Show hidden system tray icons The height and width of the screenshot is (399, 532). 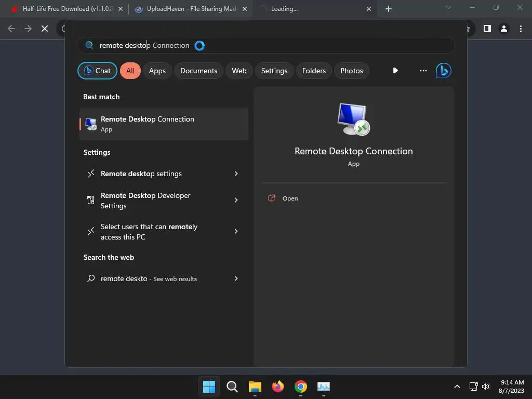(457, 387)
